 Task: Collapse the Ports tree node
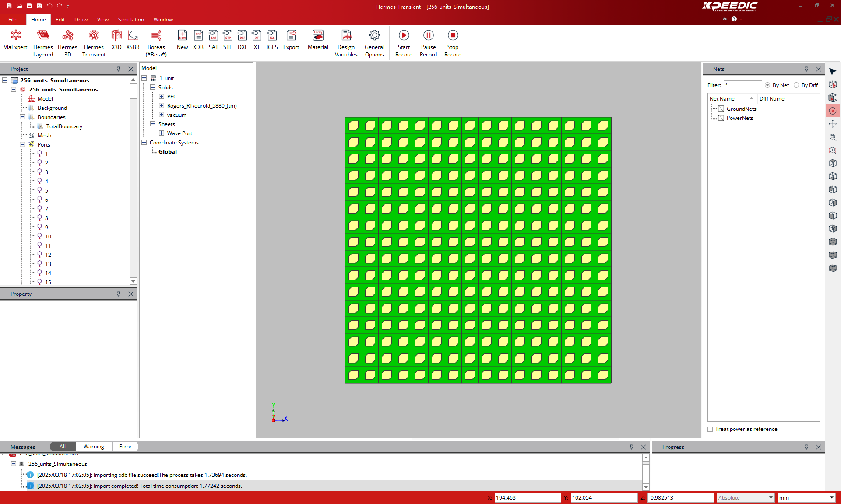point(22,144)
